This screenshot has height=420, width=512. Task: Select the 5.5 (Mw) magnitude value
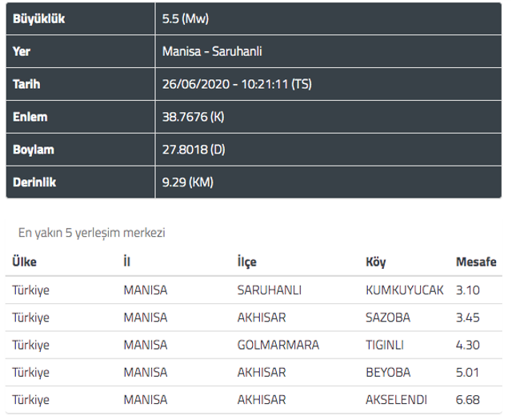(x=185, y=18)
